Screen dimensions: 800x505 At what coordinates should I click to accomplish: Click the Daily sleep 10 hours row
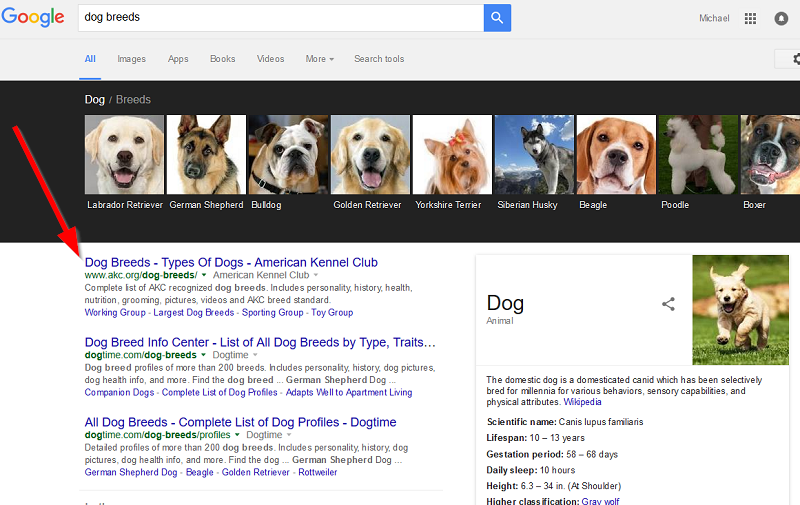pos(531,470)
